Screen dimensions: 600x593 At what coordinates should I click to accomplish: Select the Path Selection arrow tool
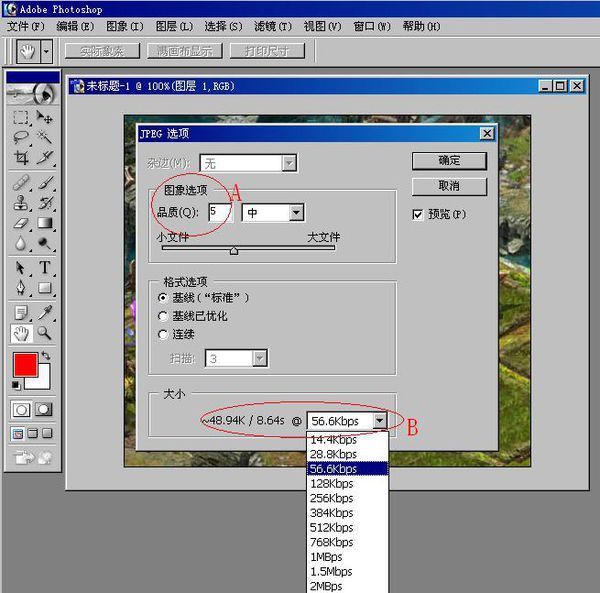click(21, 268)
